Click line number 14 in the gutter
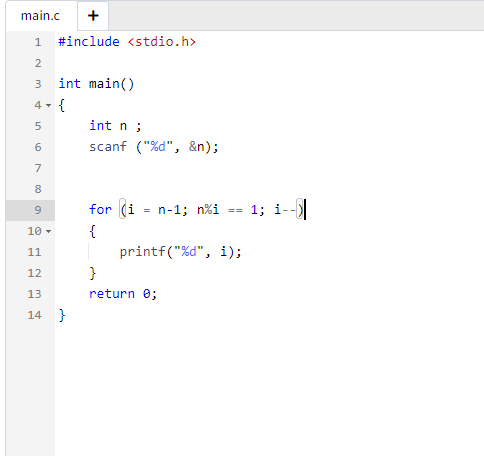Screen dimensions: 484x456 [x=35, y=315]
